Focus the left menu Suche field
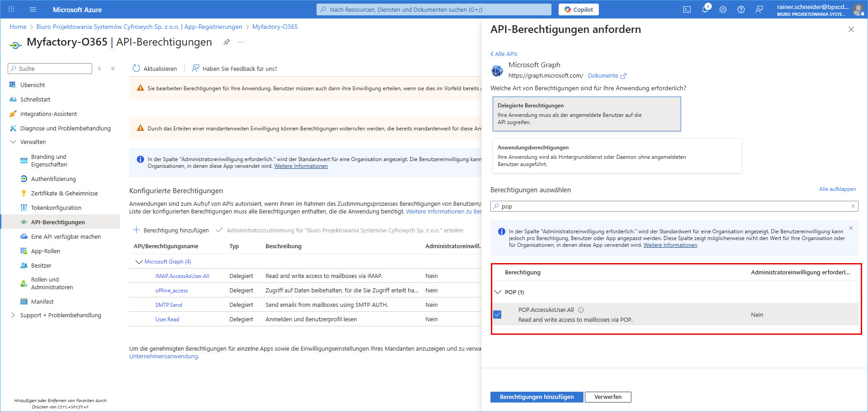Image resolution: width=868 pixels, height=412 pixels. tap(50, 69)
